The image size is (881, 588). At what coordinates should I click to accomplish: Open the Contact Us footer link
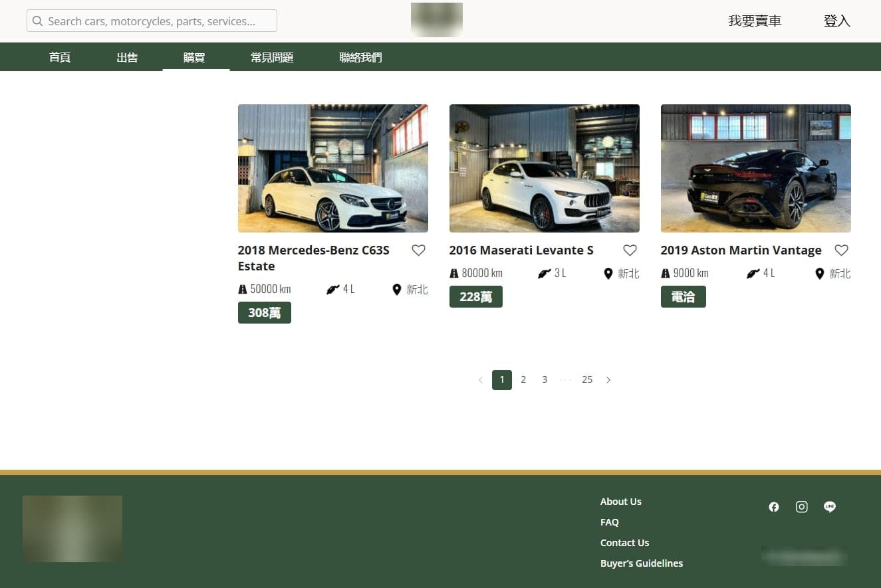click(x=624, y=543)
